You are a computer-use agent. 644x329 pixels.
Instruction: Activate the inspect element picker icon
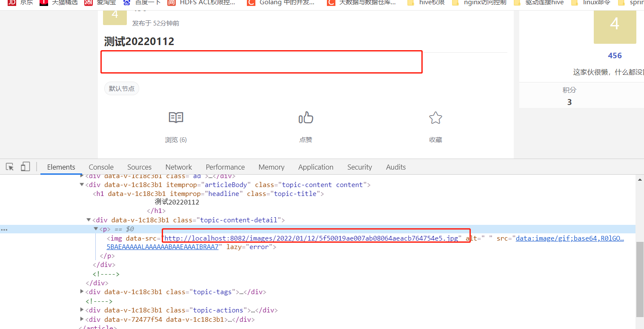pyautogui.click(x=10, y=167)
